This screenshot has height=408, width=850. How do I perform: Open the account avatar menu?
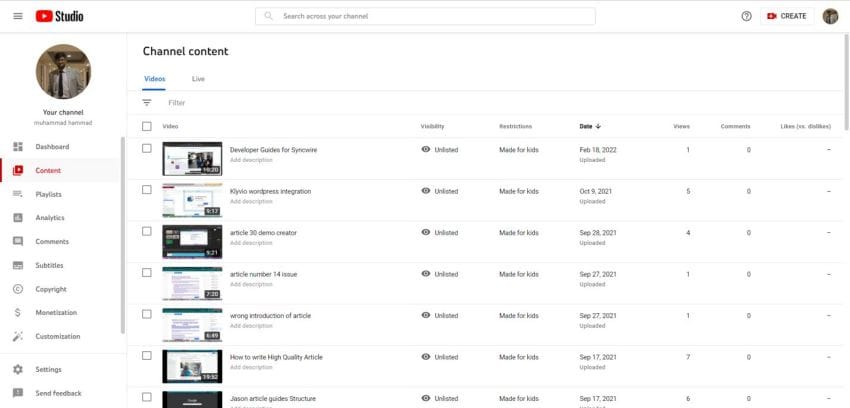830,16
